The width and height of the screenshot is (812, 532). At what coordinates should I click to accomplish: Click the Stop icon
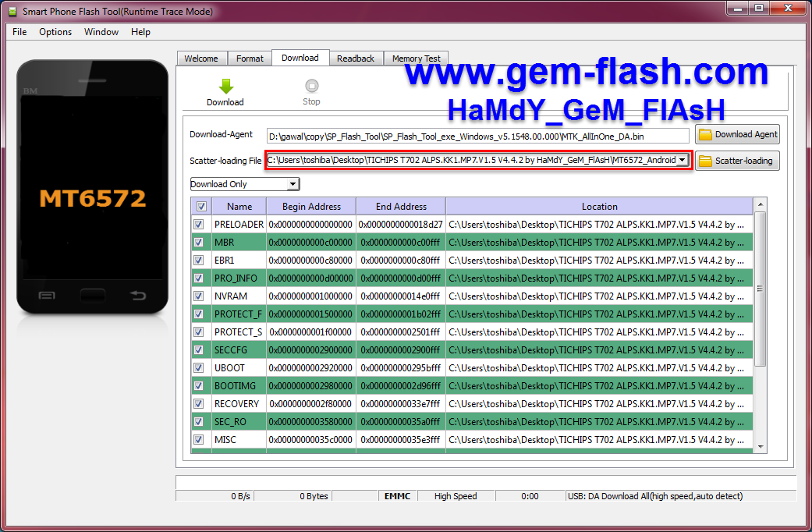point(312,86)
